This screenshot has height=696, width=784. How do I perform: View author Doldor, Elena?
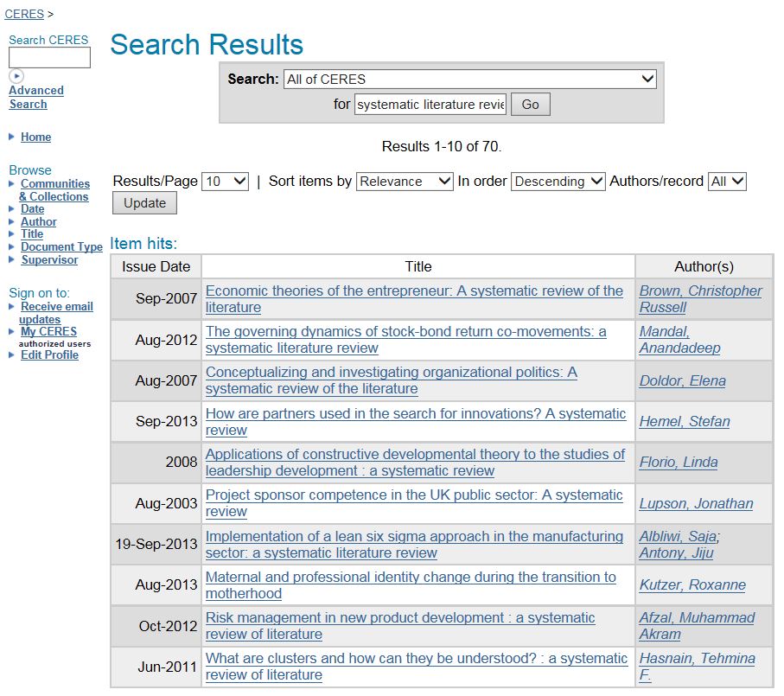point(682,381)
